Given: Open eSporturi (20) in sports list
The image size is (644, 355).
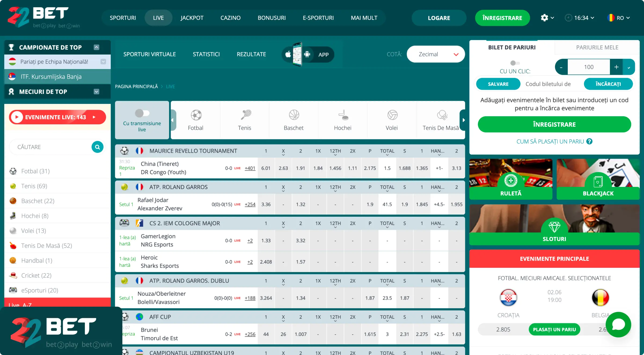Looking at the screenshot, I should coord(57,290).
